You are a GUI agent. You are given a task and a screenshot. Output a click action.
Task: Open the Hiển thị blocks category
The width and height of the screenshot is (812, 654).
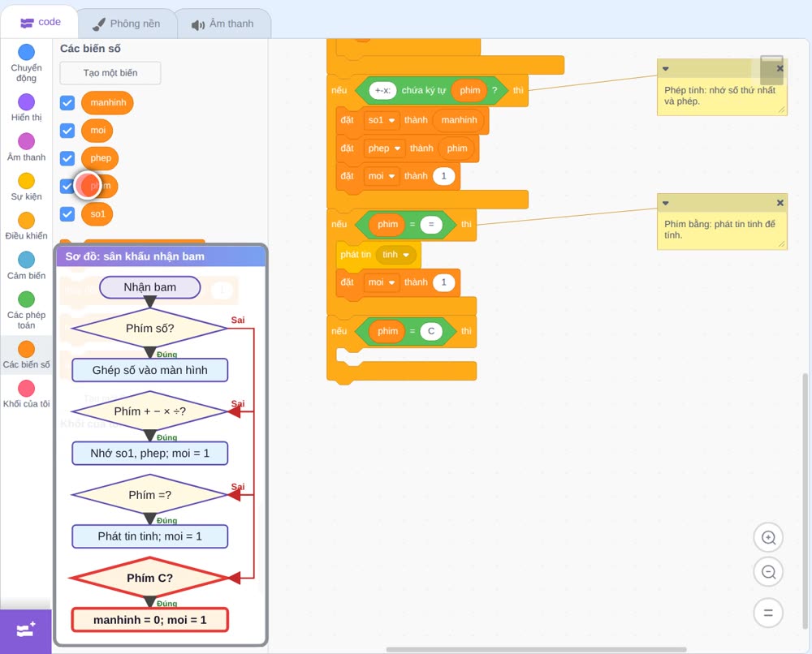pos(26,108)
